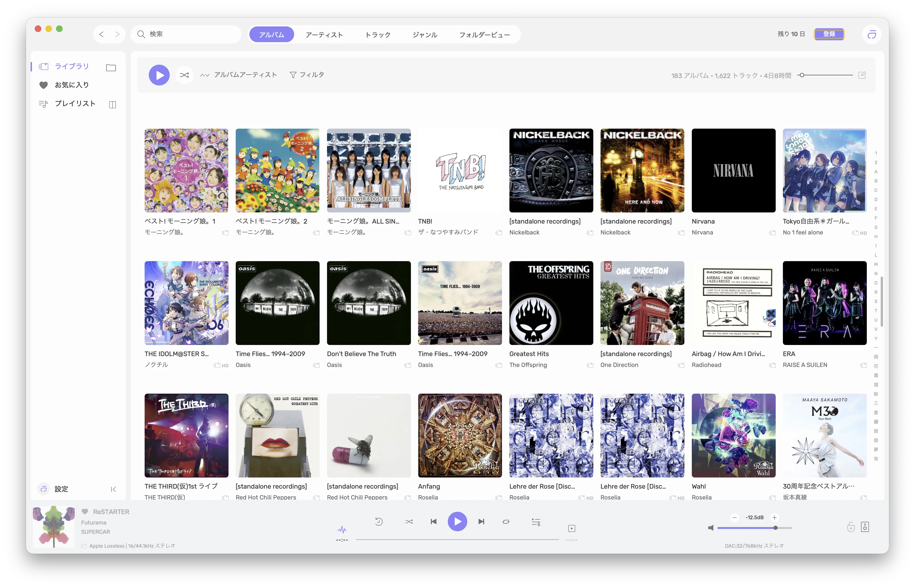Open ライブラリ in the sidebar
Viewport: 915px width, 588px height.
(x=71, y=66)
